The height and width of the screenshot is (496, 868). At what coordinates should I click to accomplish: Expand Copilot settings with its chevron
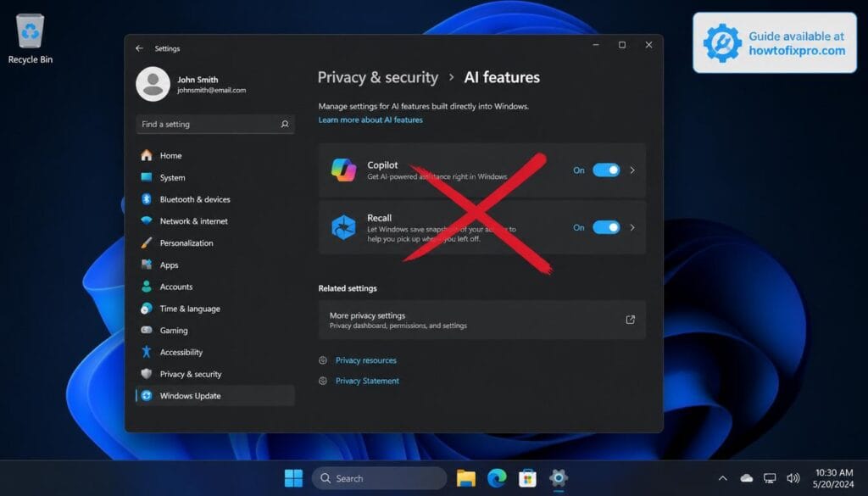(632, 170)
